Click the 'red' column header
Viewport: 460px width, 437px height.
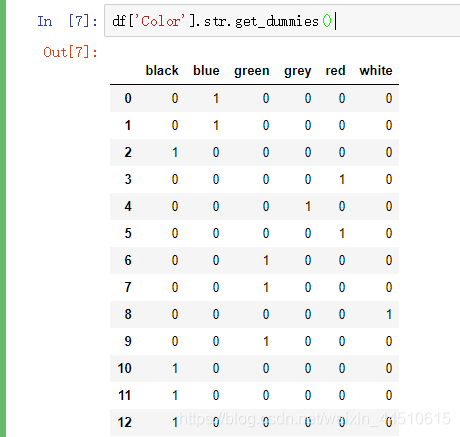tap(335, 71)
